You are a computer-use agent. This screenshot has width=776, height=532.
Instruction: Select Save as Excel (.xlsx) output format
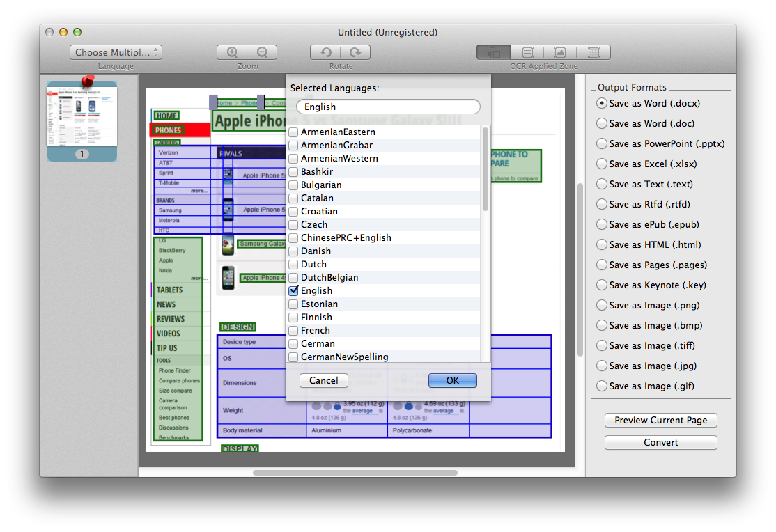click(x=602, y=164)
